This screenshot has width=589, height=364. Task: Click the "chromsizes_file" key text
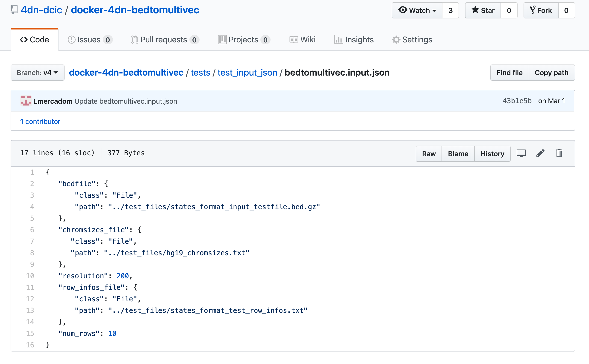[x=94, y=230]
